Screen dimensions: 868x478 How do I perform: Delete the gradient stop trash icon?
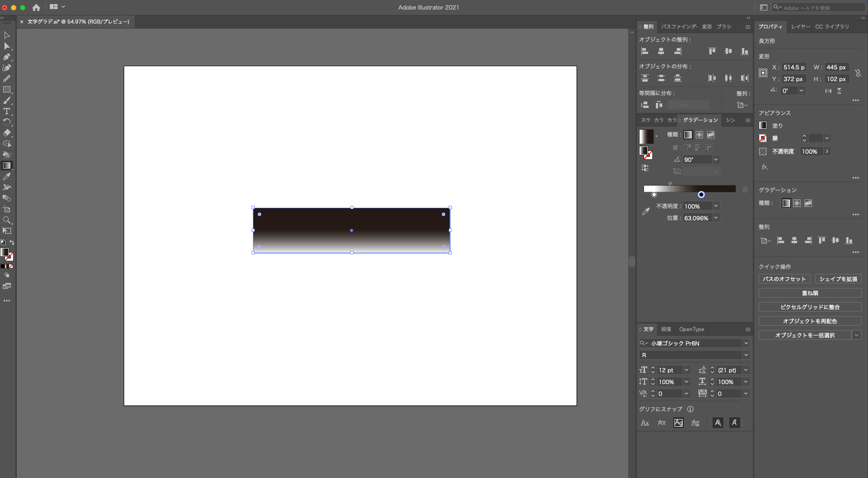pyautogui.click(x=745, y=190)
